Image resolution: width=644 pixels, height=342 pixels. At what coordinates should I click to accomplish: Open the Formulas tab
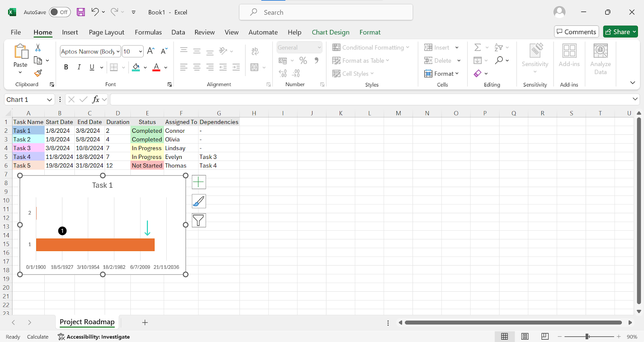(148, 32)
